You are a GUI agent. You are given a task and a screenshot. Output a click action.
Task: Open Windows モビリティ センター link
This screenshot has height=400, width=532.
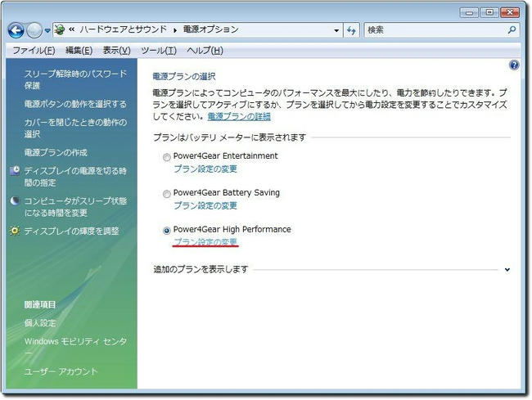pos(75,347)
